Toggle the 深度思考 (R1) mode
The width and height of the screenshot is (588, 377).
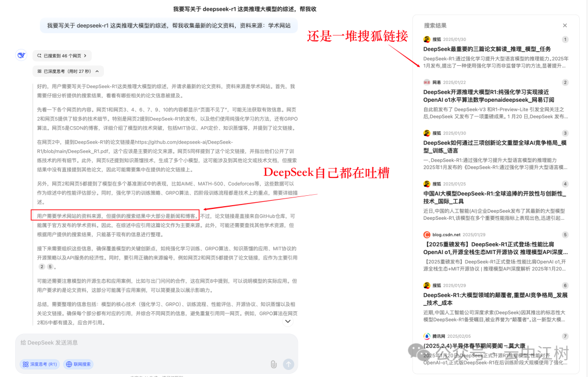[40, 364]
